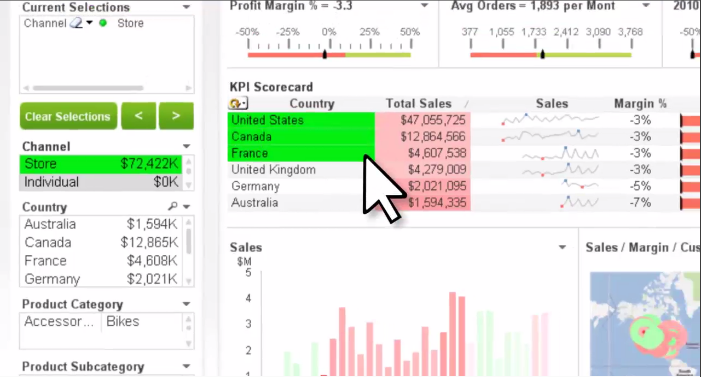Viewport: 701px width, 377px height.
Task: Click the green status dot before Store
Action: (103, 23)
